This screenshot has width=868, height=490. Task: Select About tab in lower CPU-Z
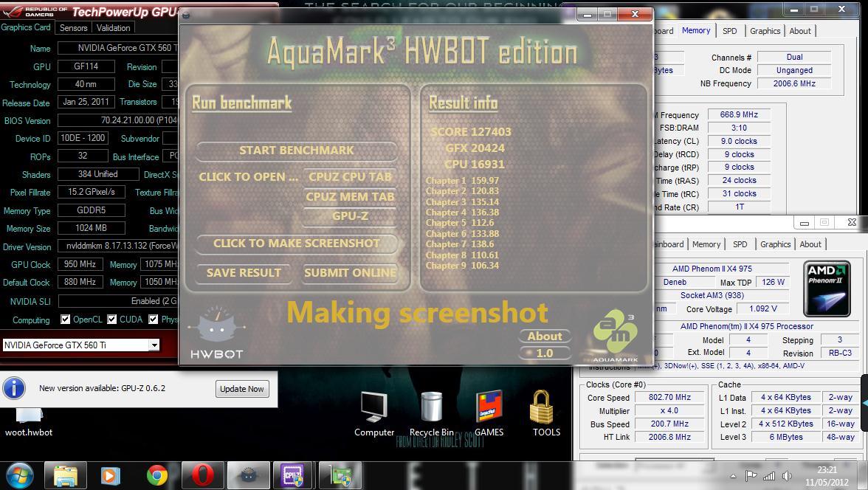[810, 244]
